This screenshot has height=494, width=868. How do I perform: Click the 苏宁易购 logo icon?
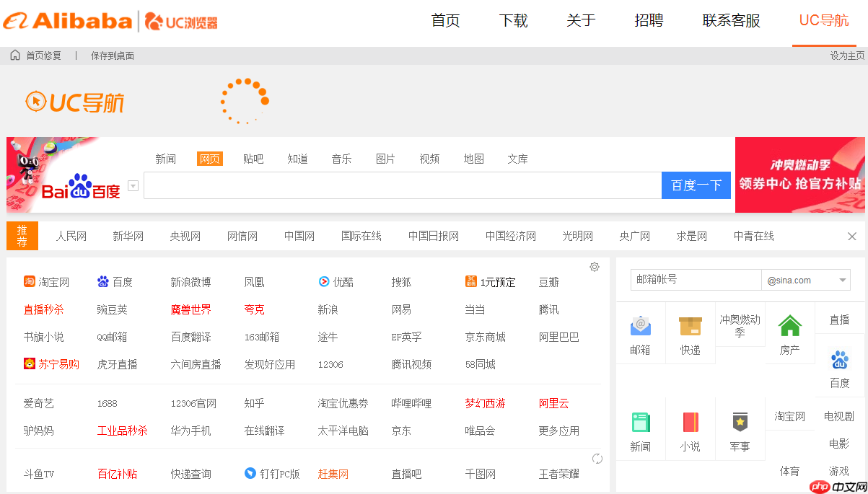pos(30,364)
